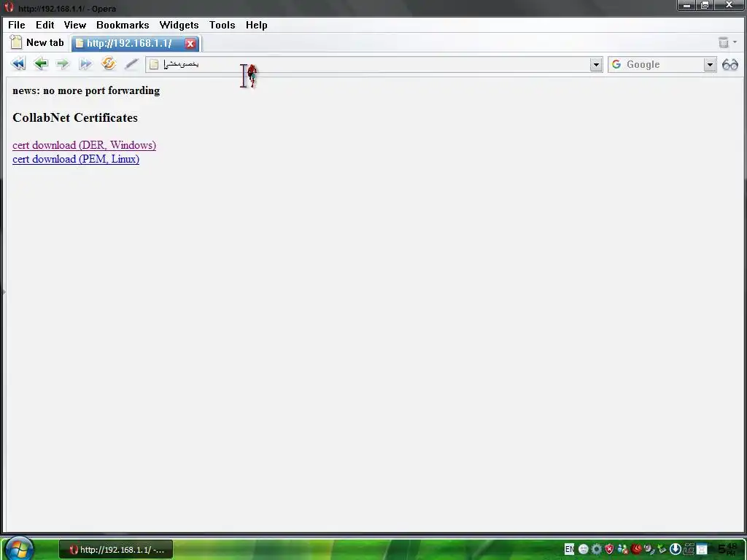Click the Opera icon in title bar

click(x=9, y=7)
